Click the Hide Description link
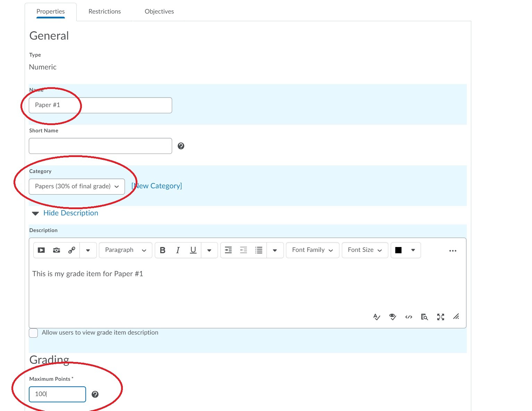This screenshot has width=532, height=411. [71, 213]
